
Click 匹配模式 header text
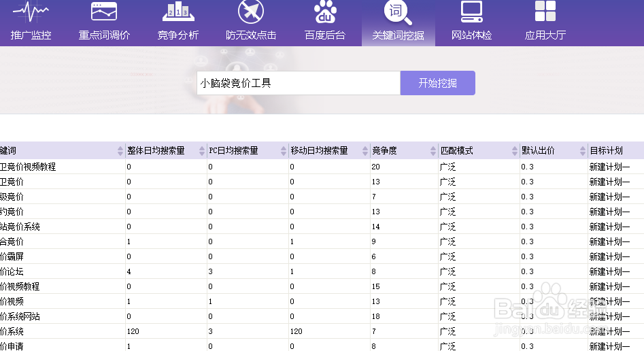pyautogui.click(x=456, y=151)
